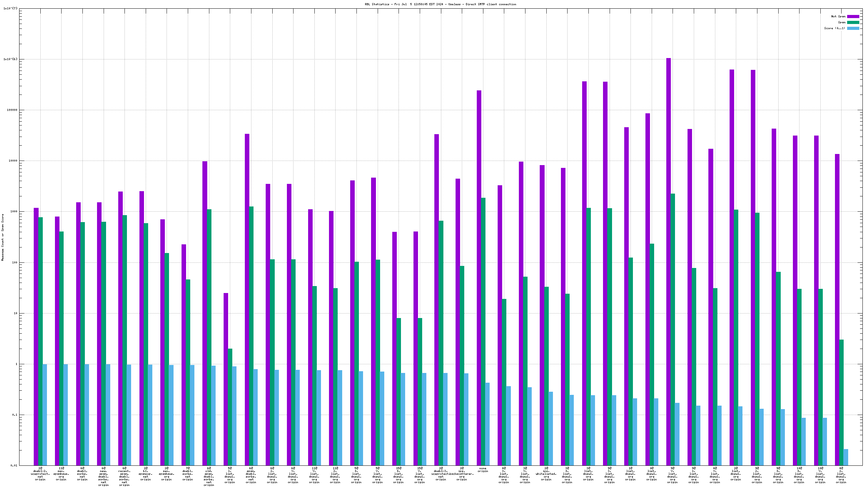Click the none origin x-axis label
Screen dimensions: 868x488
tap(483, 470)
